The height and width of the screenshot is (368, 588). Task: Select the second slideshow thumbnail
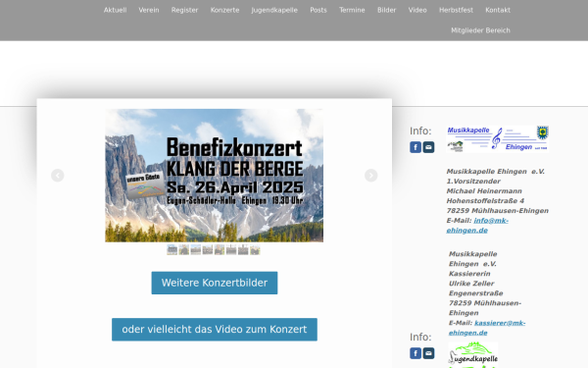[184, 249]
